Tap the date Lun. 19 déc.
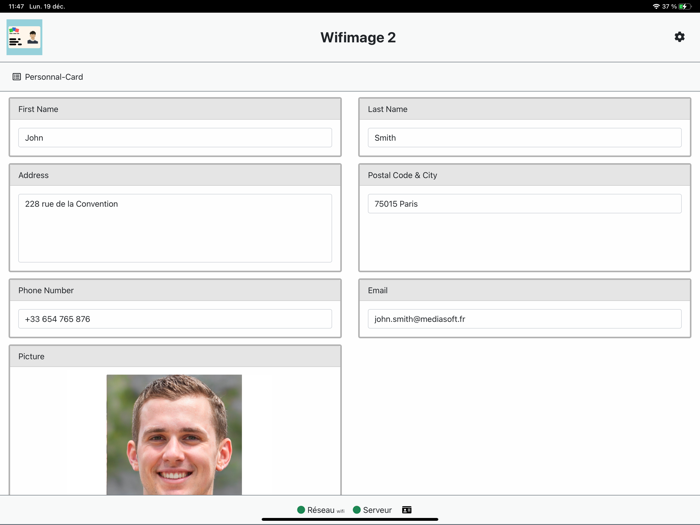This screenshot has width=700, height=525. (47, 6)
